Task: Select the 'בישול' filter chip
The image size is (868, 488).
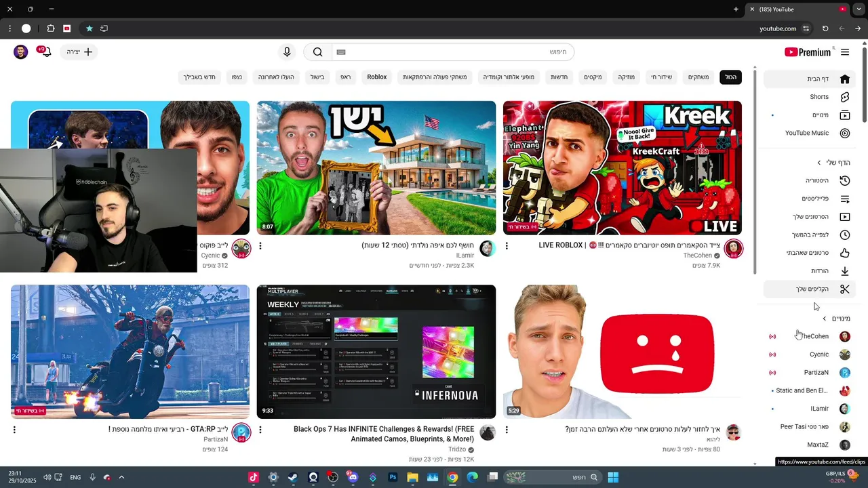Action: coord(317,77)
